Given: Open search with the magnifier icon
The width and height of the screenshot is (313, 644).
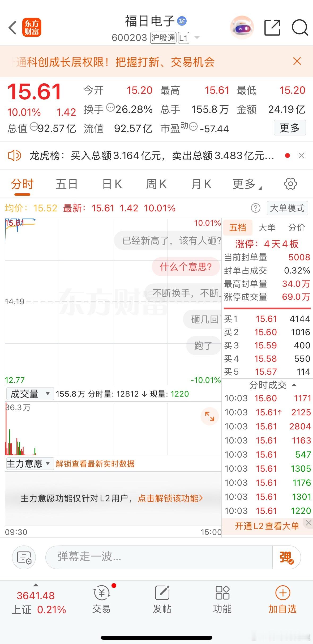Looking at the screenshot, I should (x=300, y=28).
